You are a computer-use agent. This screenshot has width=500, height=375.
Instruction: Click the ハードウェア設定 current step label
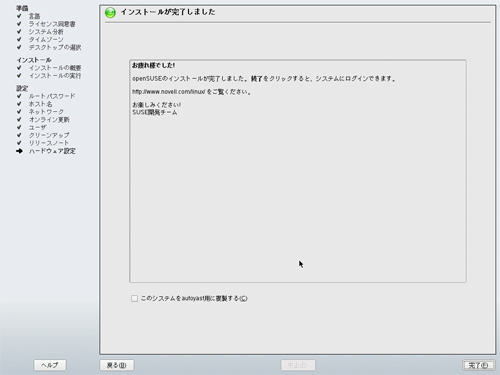point(52,151)
